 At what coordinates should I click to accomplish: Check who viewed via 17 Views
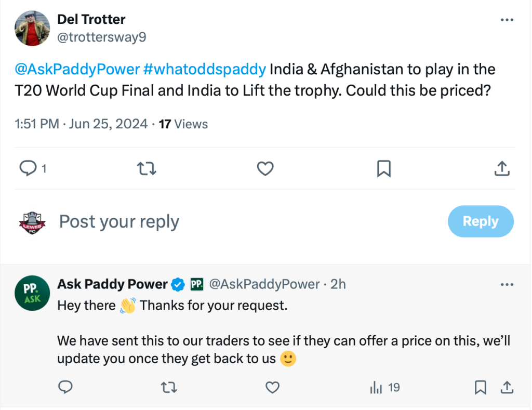(x=183, y=124)
